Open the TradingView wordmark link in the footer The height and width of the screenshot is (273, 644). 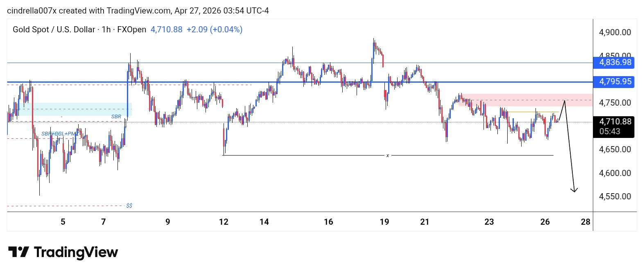(x=76, y=252)
